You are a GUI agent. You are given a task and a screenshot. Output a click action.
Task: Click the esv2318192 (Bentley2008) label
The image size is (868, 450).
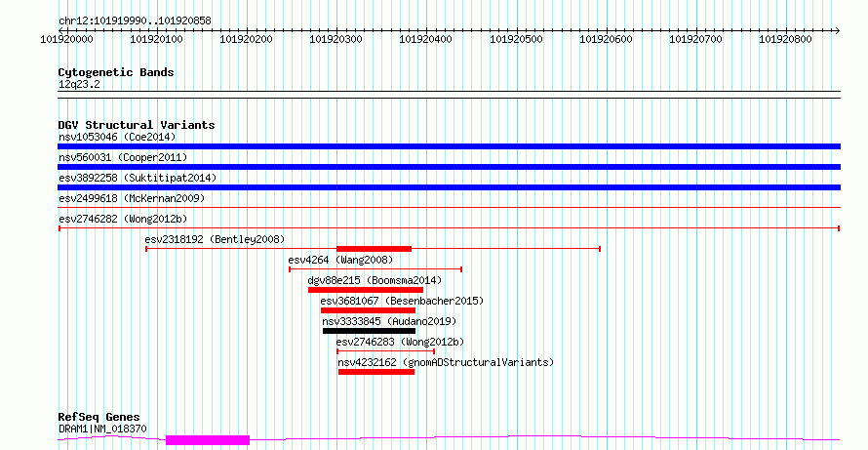pyautogui.click(x=215, y=239)
